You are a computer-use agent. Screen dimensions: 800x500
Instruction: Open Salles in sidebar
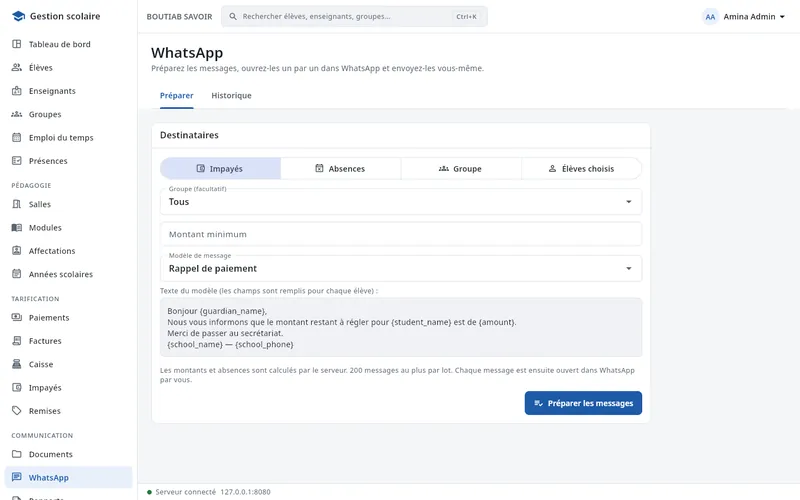(x=68, y=204)
